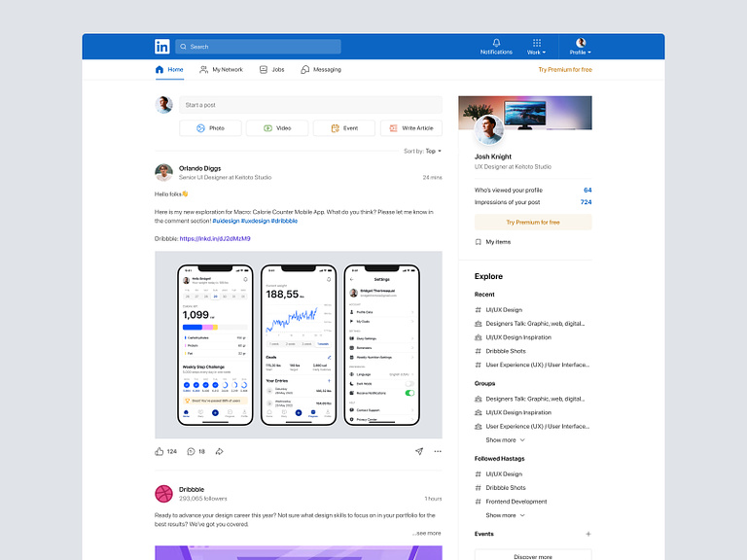Click the Start a post input field
747x560 pixels.
point(309,105)
